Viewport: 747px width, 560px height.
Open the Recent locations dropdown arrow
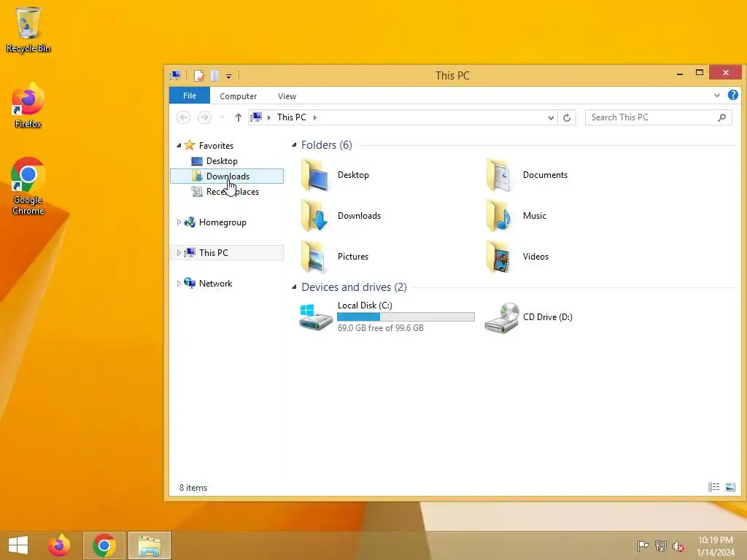tap(222, 117)
